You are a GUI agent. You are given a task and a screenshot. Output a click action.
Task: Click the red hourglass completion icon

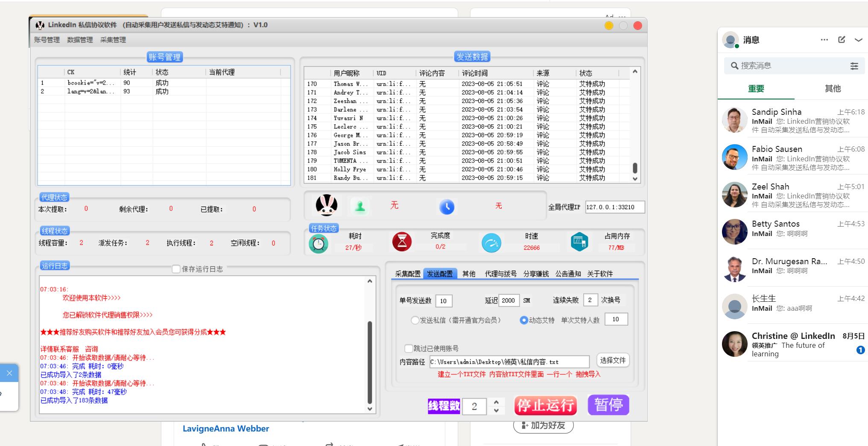click(x=402, y=242)
